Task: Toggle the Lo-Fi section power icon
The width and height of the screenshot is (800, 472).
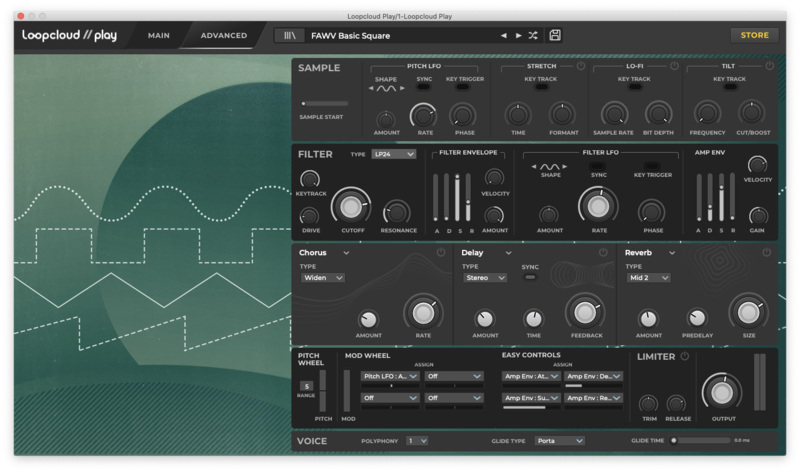Action: (674, 66)
